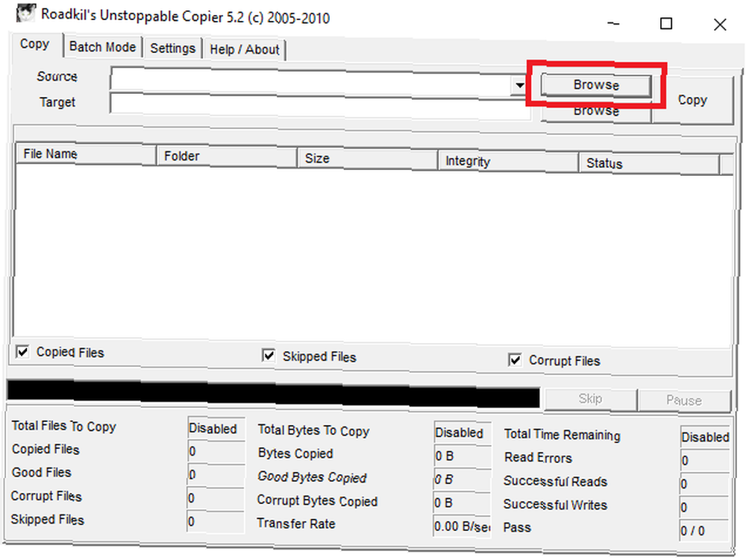Viewport: 746px width, 560px height.
Task: Click the Read Errors label
Action: (538, 458)
